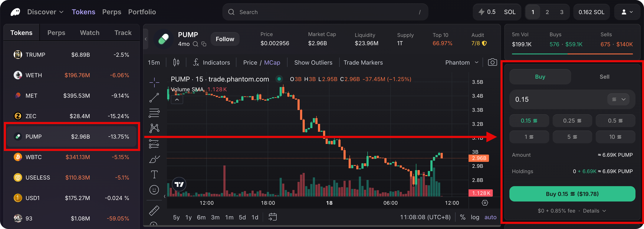
Task: Toggle Trade Markers on the chart
Action: 363,62
